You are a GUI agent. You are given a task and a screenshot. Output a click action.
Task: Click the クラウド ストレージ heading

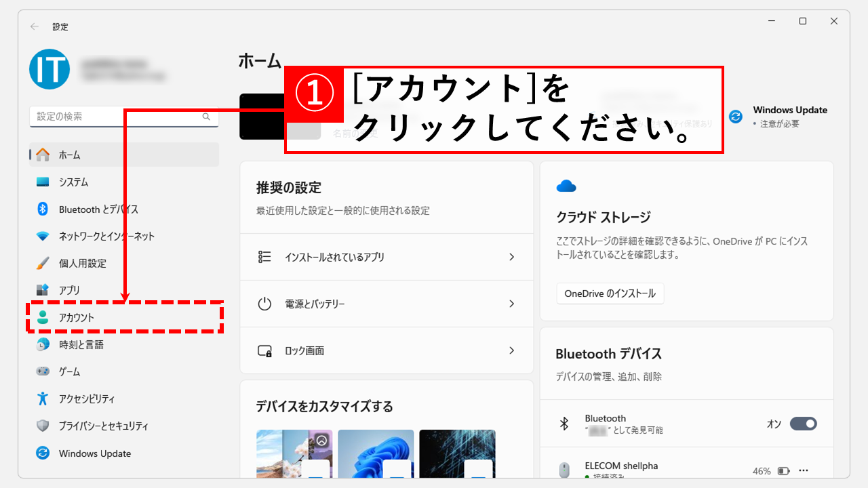pyautogui.click(x=603, y=217)
